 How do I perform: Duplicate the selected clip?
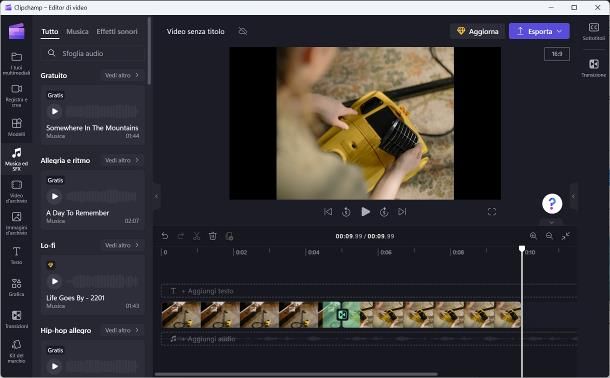point(230,236)
